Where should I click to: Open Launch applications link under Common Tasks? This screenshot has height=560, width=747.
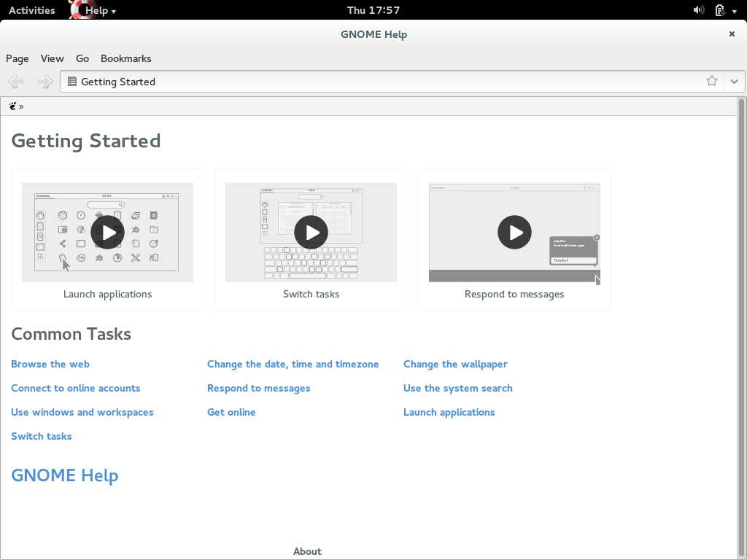tap(449, 413)
